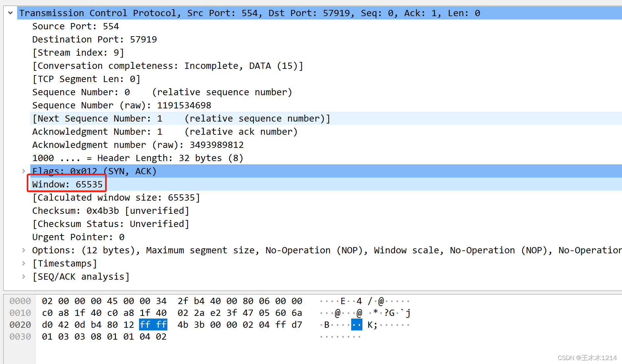Select Acknowledgment Number: 1 relative row
The height and width of the screenshot is (364, 622).
[x=326, y=131]
